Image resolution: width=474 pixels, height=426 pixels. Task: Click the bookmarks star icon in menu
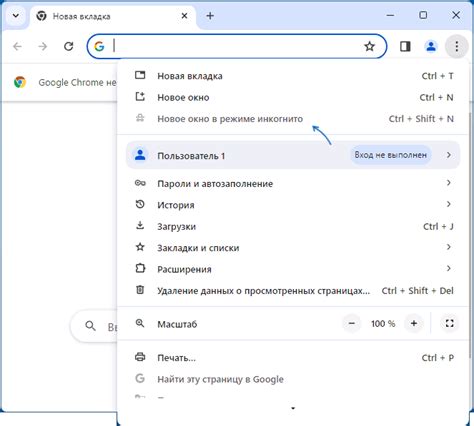pos(140,247)
